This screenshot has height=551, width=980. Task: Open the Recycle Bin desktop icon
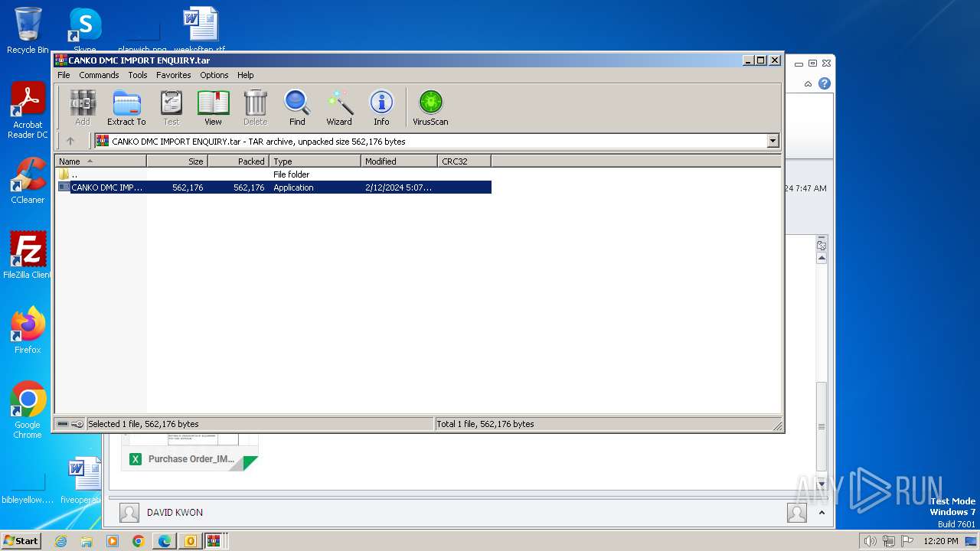pos(28,31)
